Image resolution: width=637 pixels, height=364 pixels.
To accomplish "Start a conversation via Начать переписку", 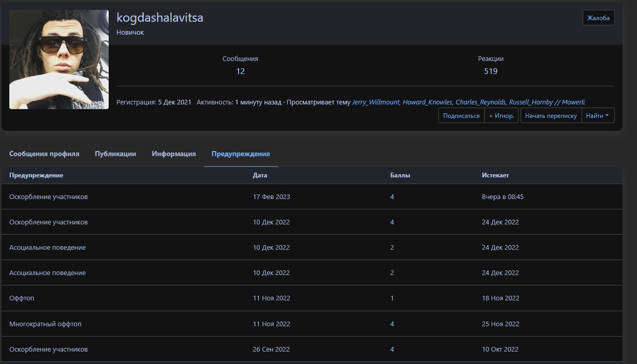I will click(551, 116).
